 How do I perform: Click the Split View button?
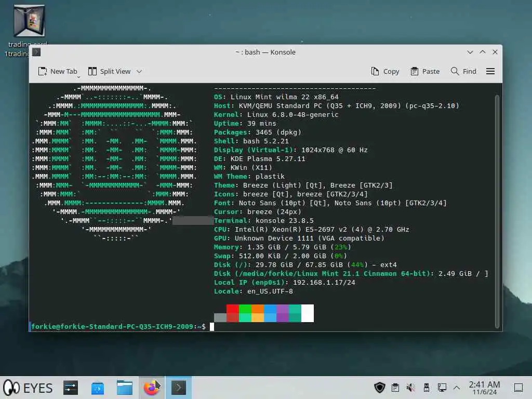tap(109, 71)
